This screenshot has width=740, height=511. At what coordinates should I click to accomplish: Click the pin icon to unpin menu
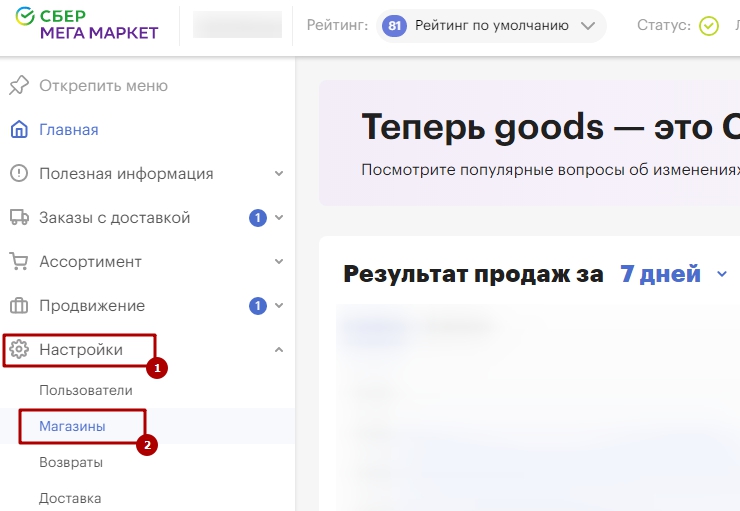pyautogui.click(x=19, y=85)
